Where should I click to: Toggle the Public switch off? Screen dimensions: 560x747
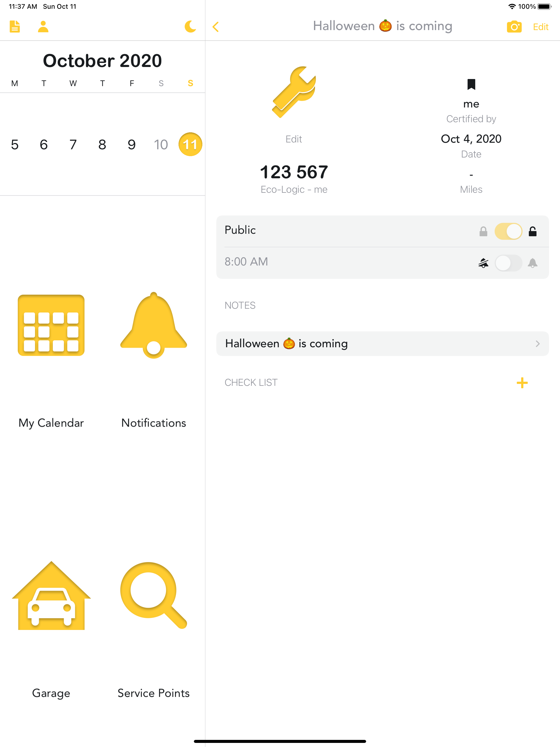(x=508, y=231)
